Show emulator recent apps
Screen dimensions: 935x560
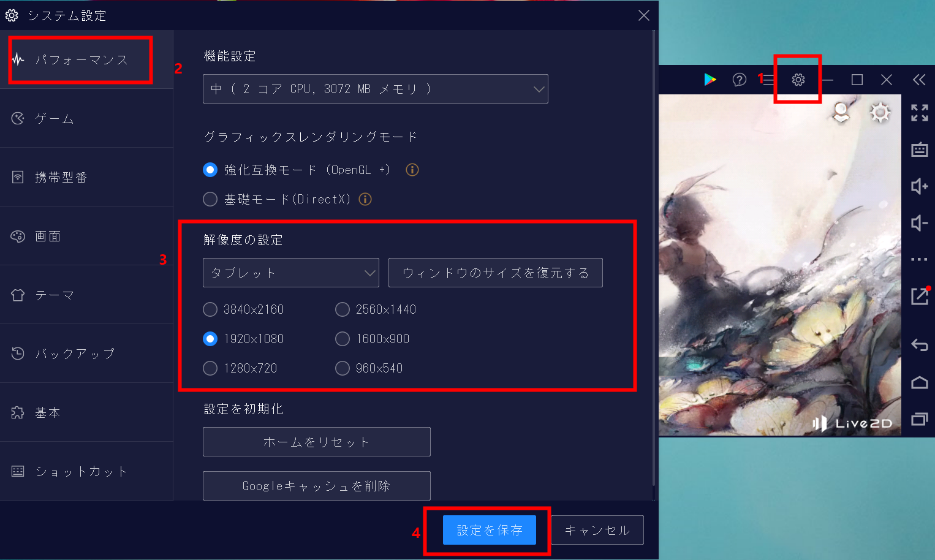920,419
